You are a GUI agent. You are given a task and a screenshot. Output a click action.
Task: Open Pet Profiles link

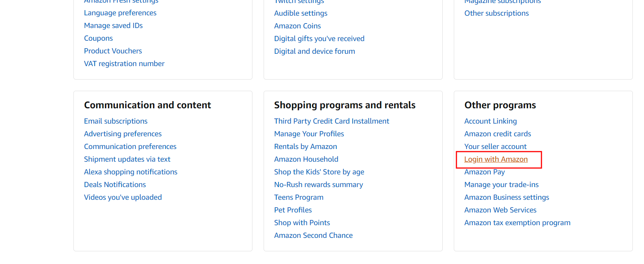(x=293, y=210)
